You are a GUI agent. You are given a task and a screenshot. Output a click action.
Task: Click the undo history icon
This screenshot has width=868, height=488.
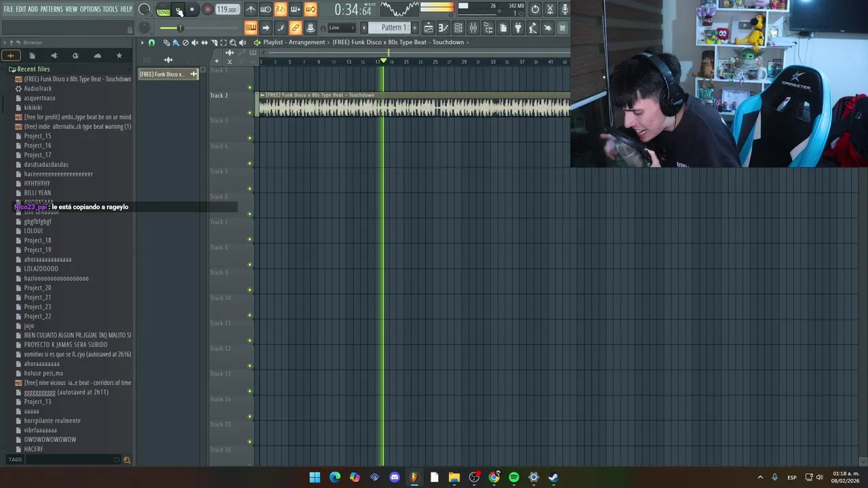(535, 9)
